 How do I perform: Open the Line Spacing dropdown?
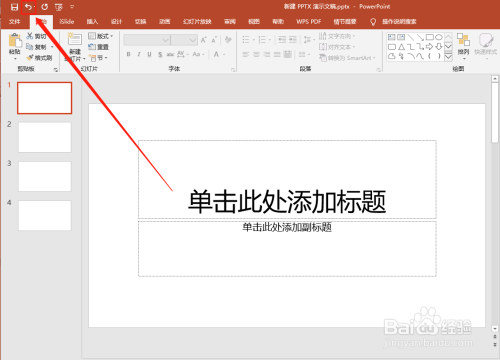tap(309, 40)
